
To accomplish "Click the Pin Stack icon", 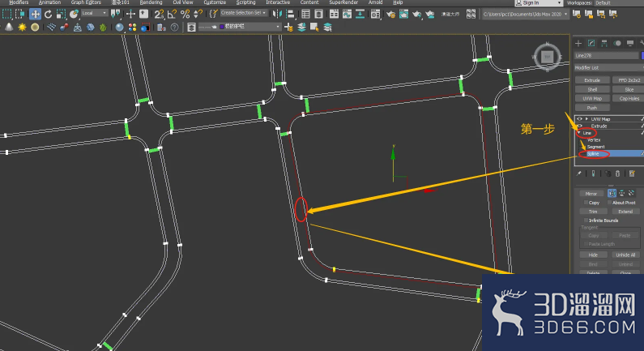I will click(579, 173).
